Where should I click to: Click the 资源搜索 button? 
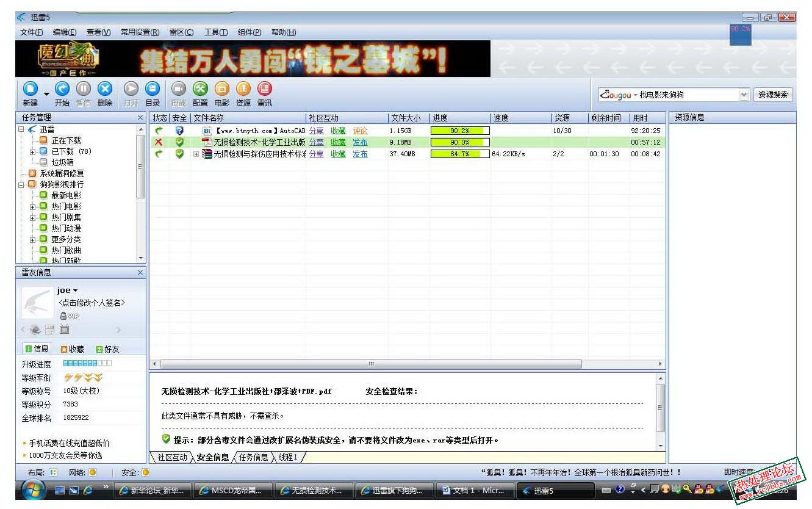click(773, 95)
